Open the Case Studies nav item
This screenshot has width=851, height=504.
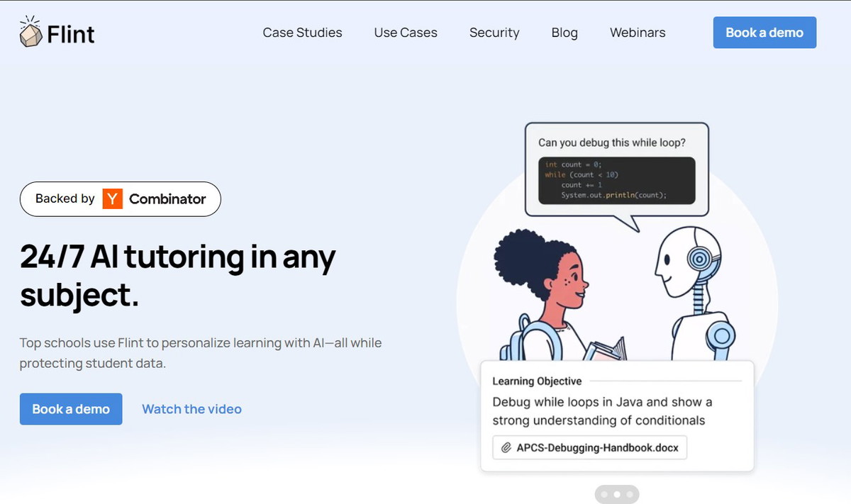coord(302,33)
